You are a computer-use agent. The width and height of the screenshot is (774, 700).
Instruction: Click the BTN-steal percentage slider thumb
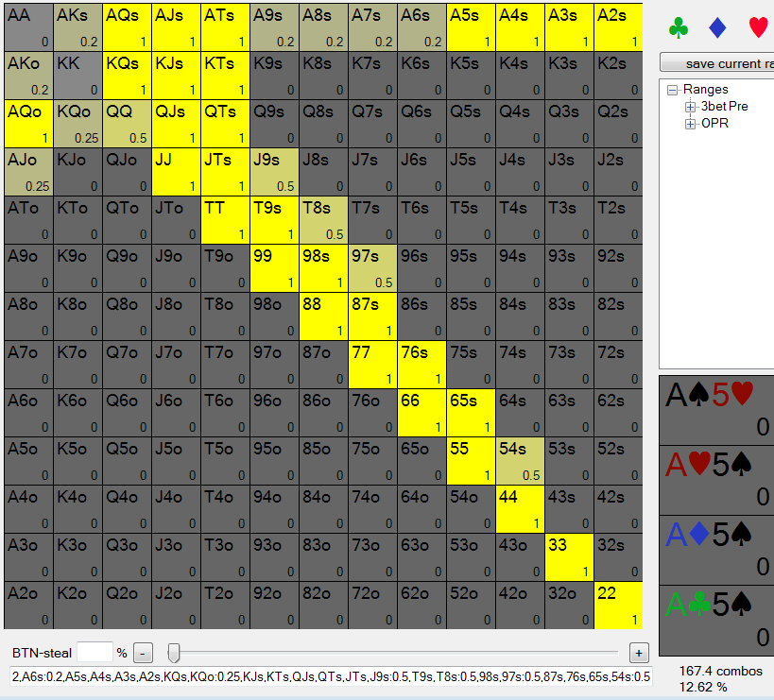pos(173,653)
